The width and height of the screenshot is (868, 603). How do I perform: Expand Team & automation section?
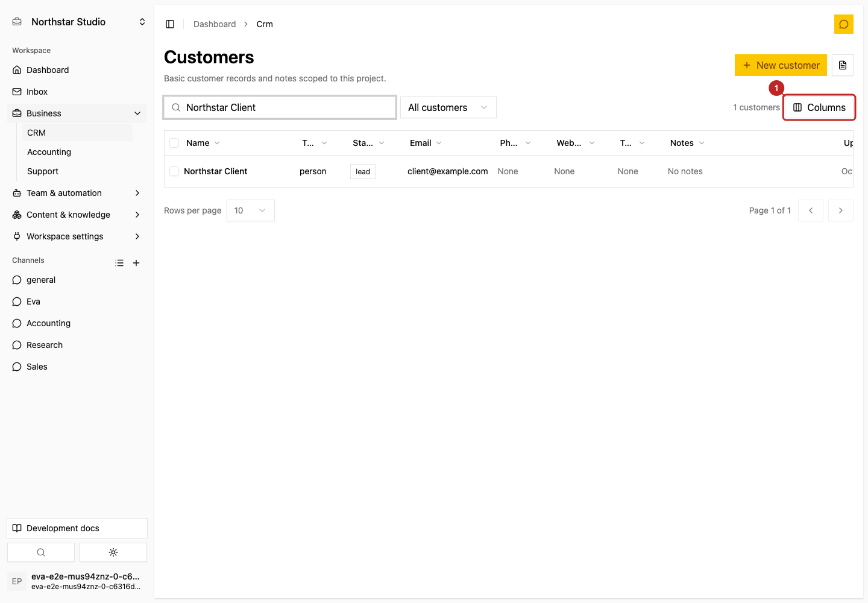click(77, 193)
